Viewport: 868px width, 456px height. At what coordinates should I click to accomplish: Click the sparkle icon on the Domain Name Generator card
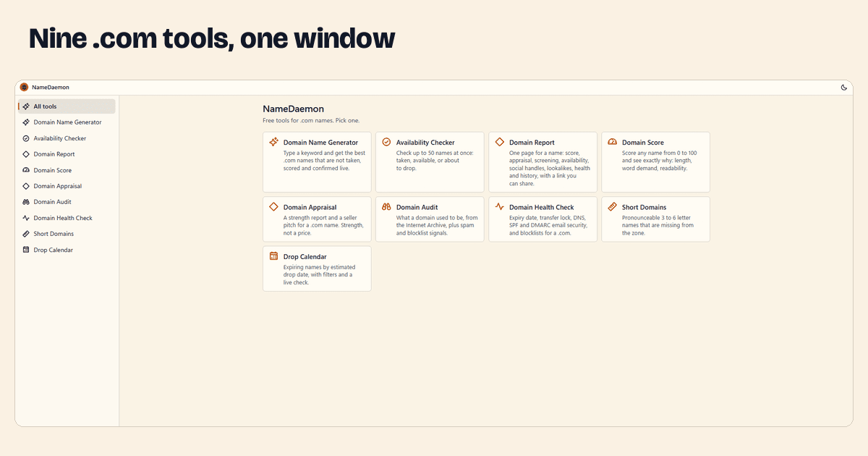[273, 142]
